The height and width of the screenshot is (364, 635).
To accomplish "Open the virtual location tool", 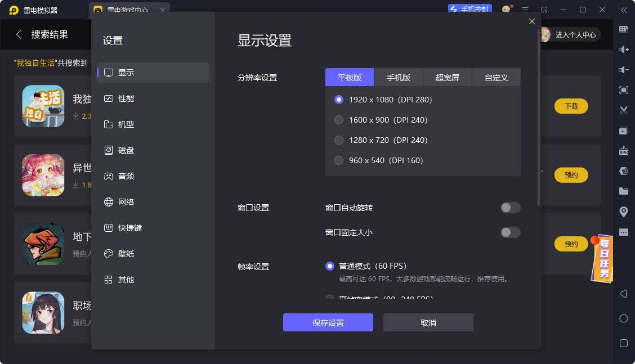I will click(624, 211).
